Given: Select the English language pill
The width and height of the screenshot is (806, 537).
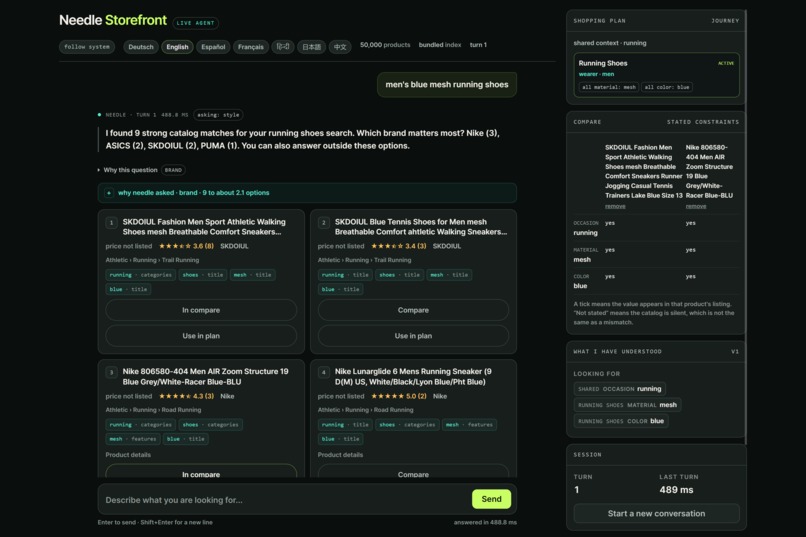Looking at the screenshot, I should tap(177, 47).
